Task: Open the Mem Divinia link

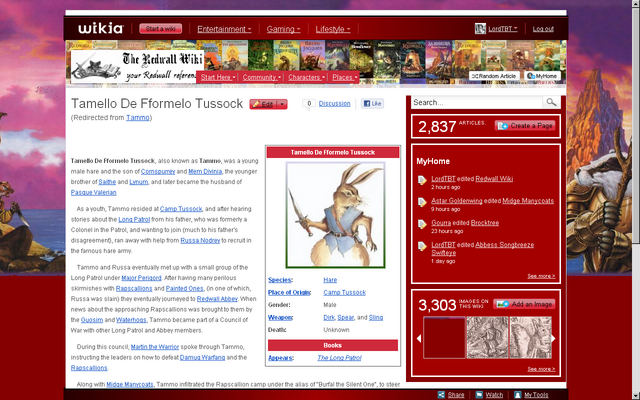Action: coord(205,171)
